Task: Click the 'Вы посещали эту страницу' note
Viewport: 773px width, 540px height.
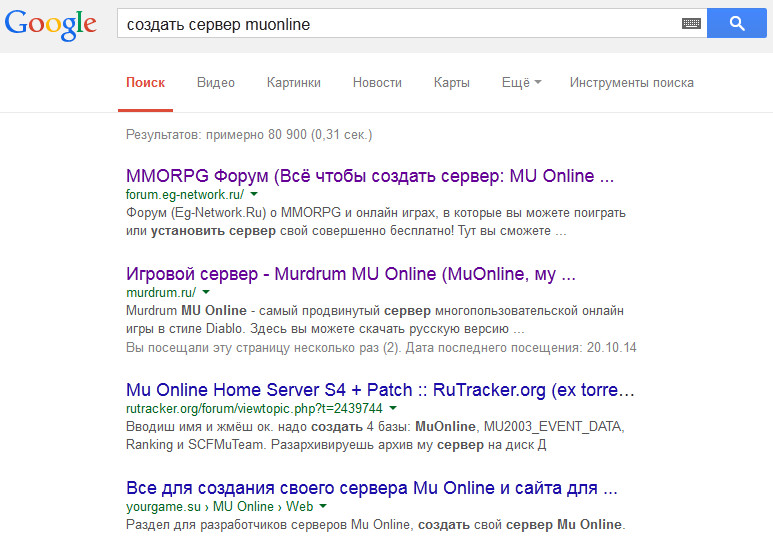Action: (x=381, y=348)
